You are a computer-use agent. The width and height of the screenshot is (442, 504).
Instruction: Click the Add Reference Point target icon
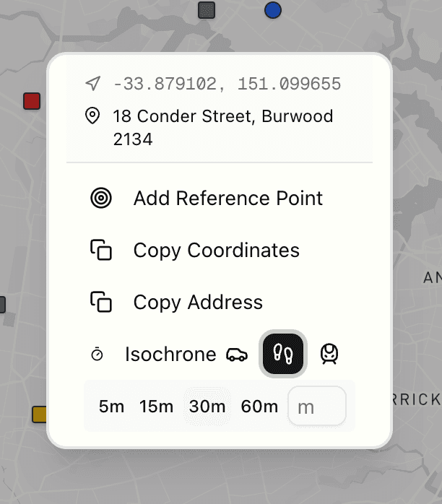[101, 198]
